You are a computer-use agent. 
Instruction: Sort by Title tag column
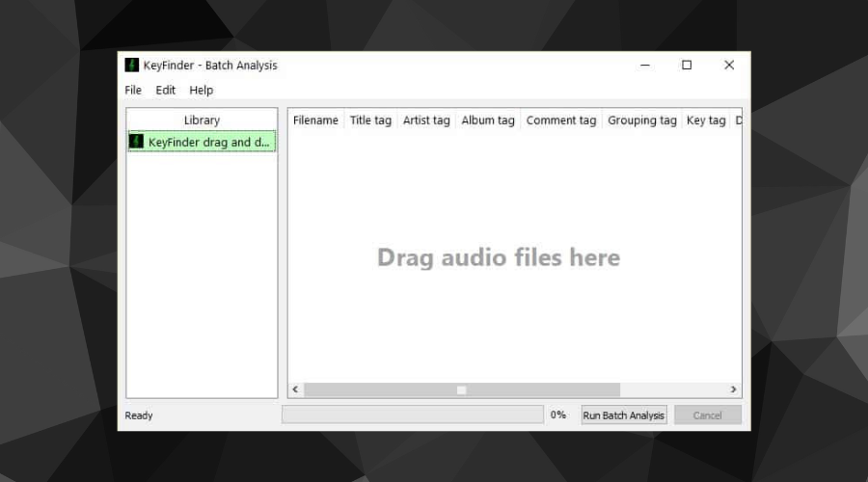pyautogui.click(x=370, y=120)
